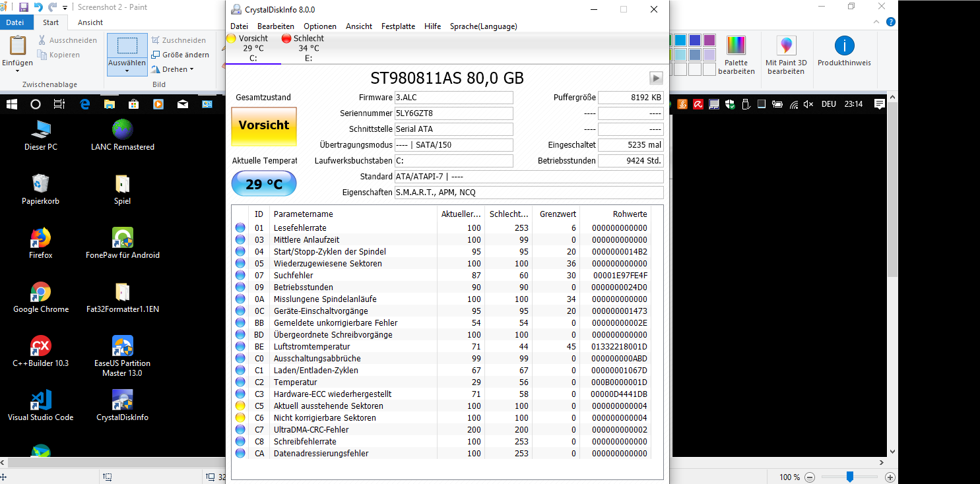
Task: Click the yellow Vorsicht health status button
Action: pos(264,126)
